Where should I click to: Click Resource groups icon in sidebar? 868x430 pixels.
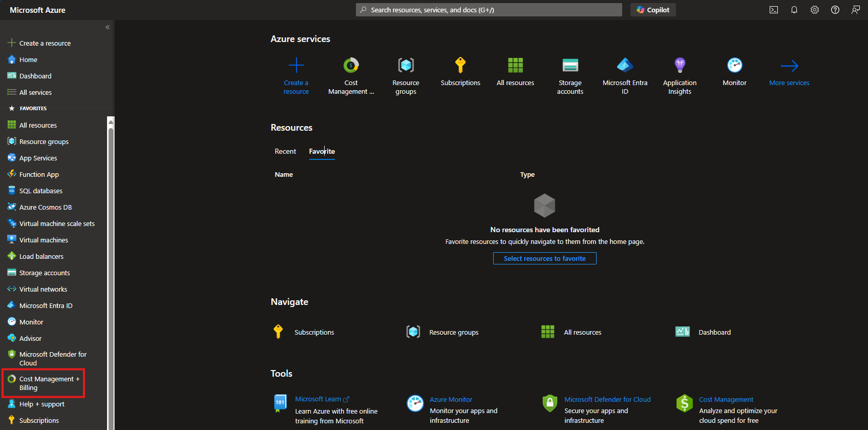(12, 141)
